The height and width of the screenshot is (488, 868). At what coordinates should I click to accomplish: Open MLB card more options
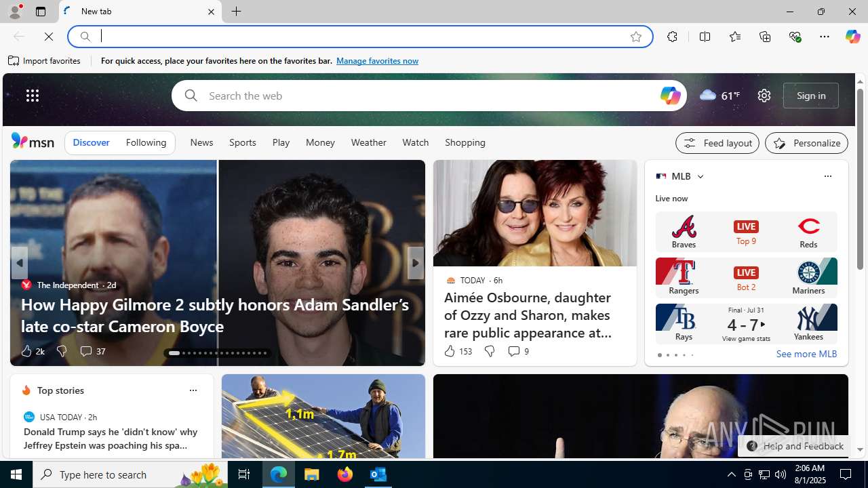coord(827,176)
